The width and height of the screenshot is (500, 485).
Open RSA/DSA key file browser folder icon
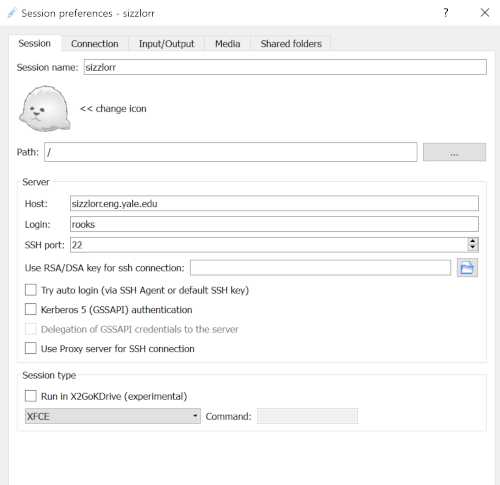point(467,268)
